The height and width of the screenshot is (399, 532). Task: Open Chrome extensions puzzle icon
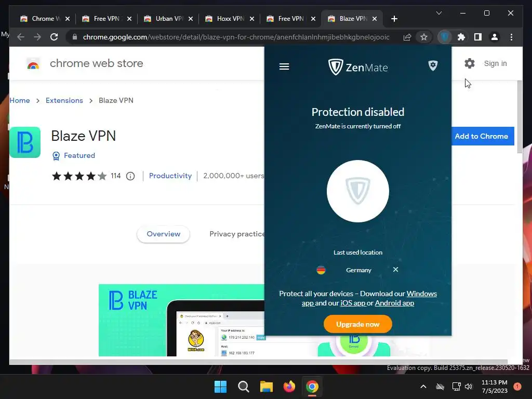click(461, 37)
